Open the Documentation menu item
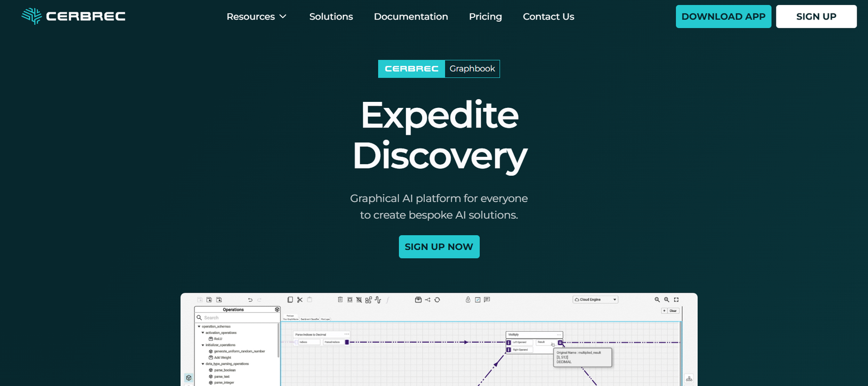 click(x=411, y=17)
